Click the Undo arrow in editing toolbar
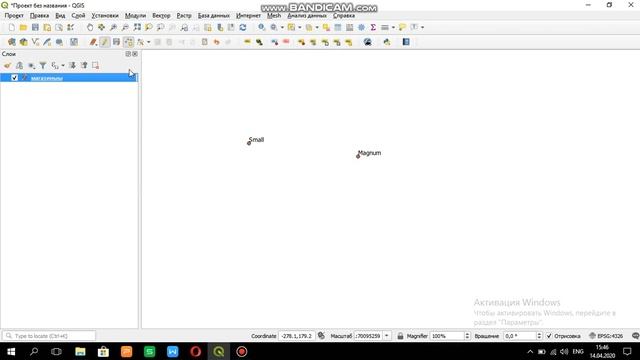Viewport: 640px width, 360px height. pos(216,42)
